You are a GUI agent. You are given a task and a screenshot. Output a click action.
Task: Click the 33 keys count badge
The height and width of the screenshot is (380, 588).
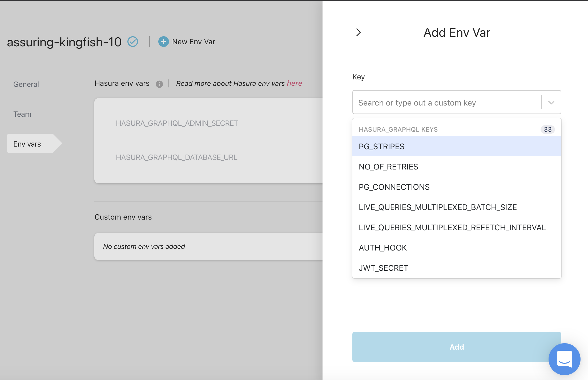547,129
